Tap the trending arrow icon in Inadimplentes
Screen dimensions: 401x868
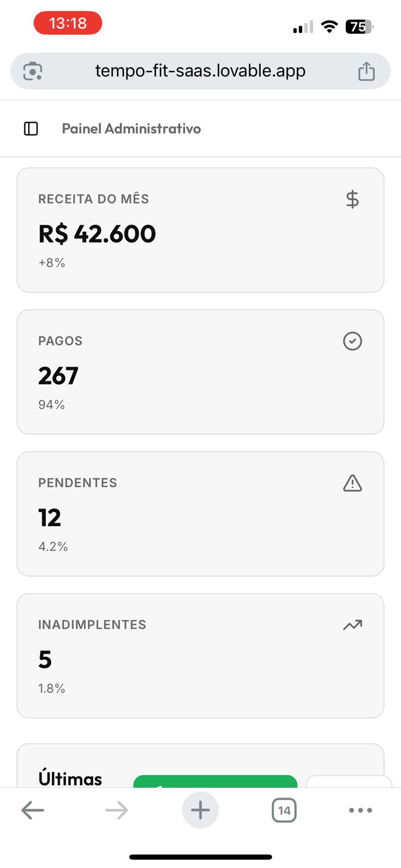coord(352,625)
